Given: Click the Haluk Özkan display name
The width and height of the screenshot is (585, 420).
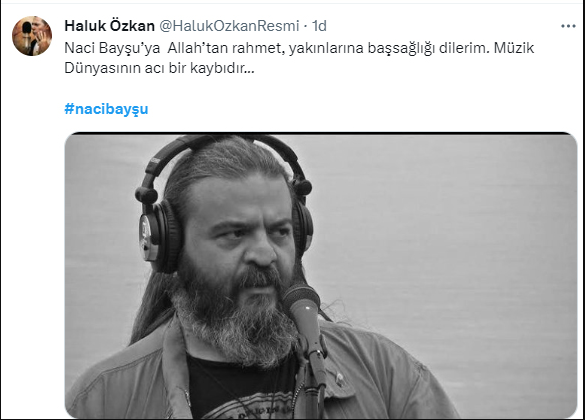Looking at the screenshot, I should pos(109,26).
